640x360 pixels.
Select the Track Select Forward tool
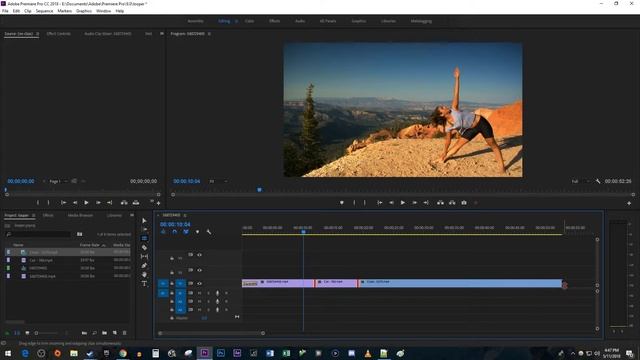tap(144, 229)
